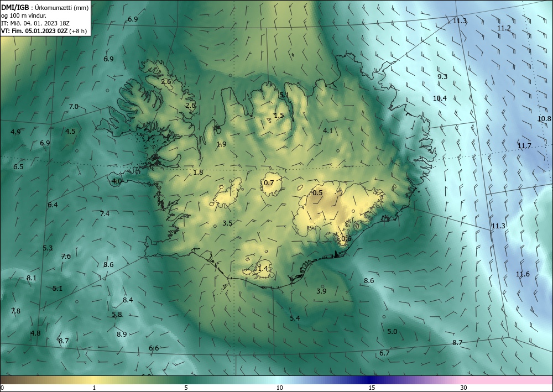The image size is (553, 392).
Task: Click the 4.5 map value
Action: 71,132
